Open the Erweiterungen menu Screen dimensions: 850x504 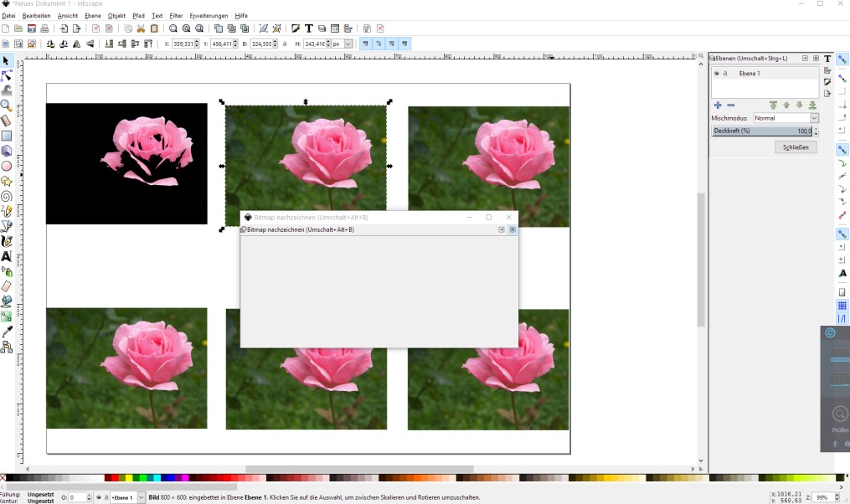[209, 16]
